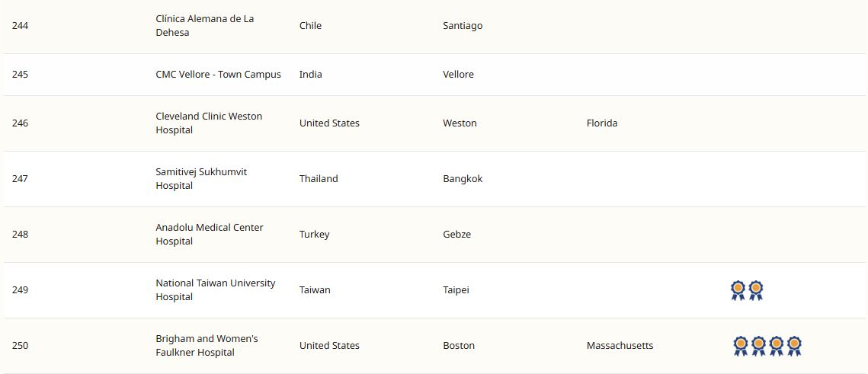The width and height of the screenshot is (868, 374).
Task: Open Clínica Alemana de La Dehesa entry
Action: (204, 26)
